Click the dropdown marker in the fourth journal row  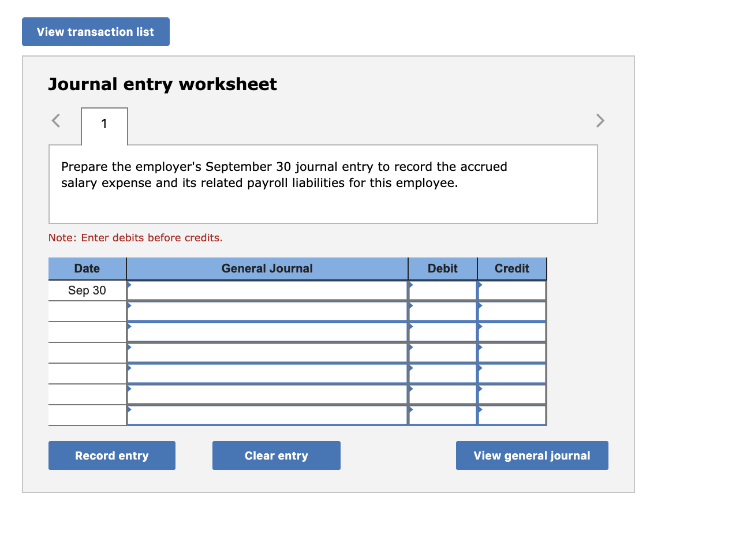130,346
